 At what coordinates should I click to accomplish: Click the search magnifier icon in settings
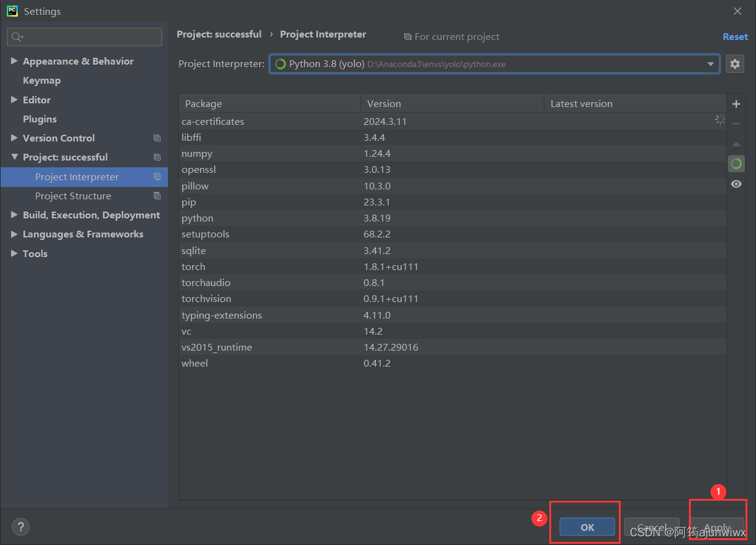point(17,37)
